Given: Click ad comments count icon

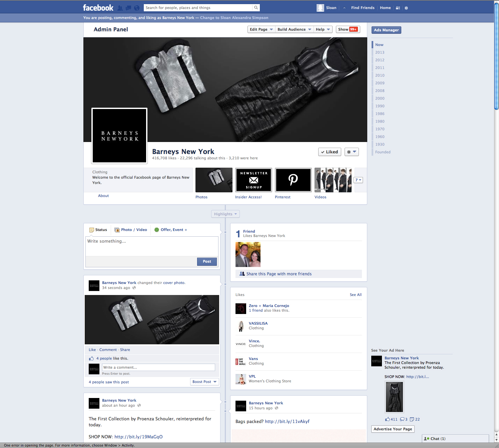Looking at the screenshot, I should (x=402, y=419).
